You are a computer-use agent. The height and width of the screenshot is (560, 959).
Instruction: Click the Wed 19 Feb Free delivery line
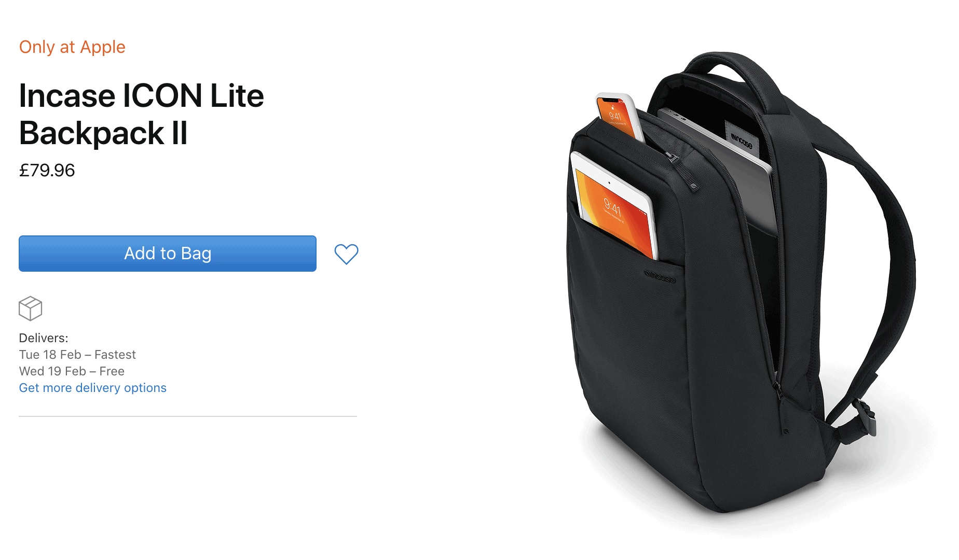72,371
